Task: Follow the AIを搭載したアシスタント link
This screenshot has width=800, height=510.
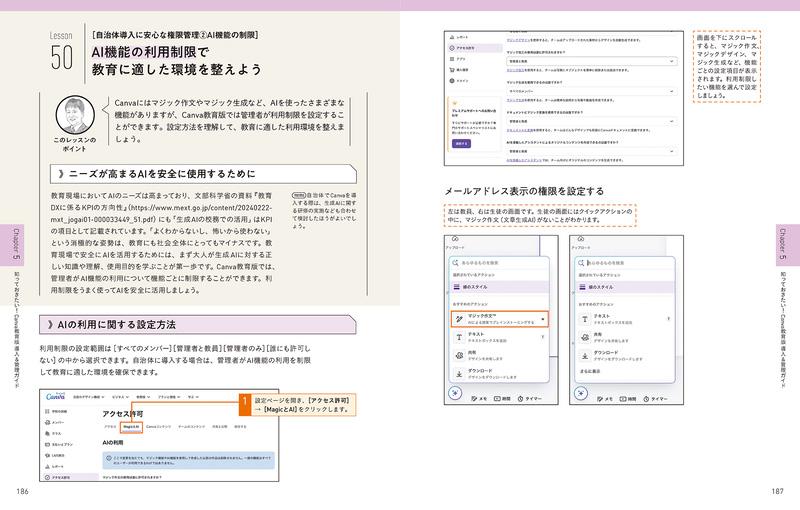Action: 524,160
